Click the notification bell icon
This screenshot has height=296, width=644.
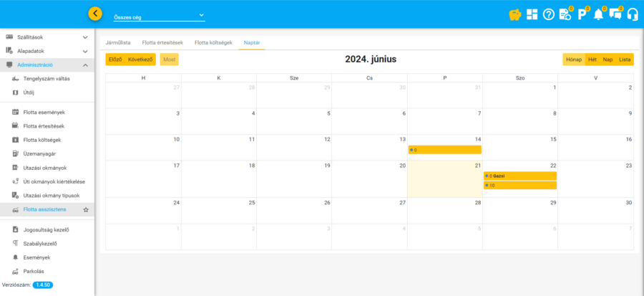(x=598, y=14)
